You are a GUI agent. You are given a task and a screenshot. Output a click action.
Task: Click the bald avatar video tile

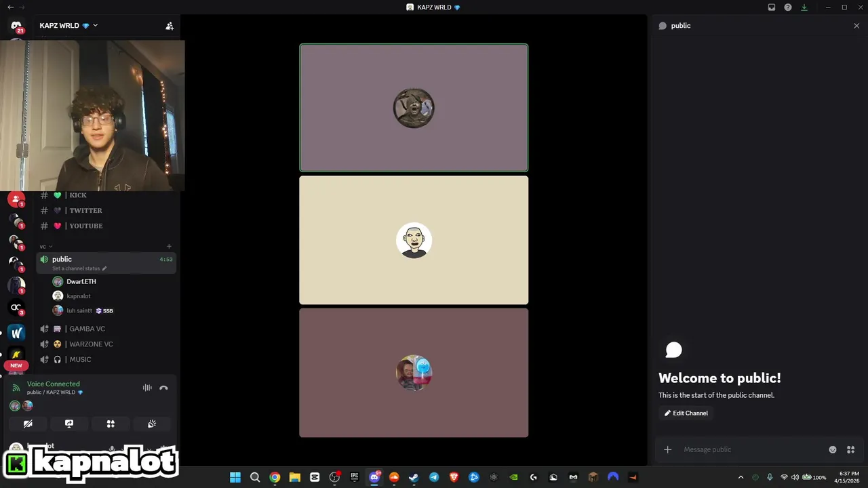[414, 241]
